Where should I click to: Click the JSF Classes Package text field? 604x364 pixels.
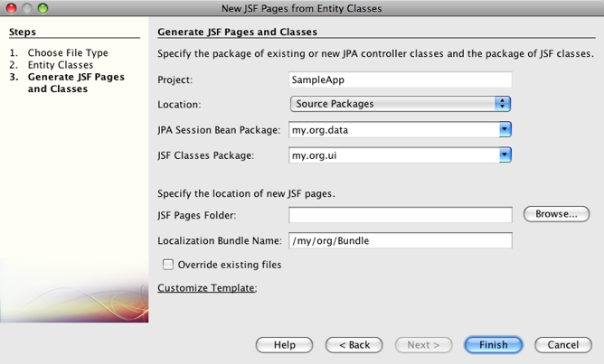[x=393, y=155]
